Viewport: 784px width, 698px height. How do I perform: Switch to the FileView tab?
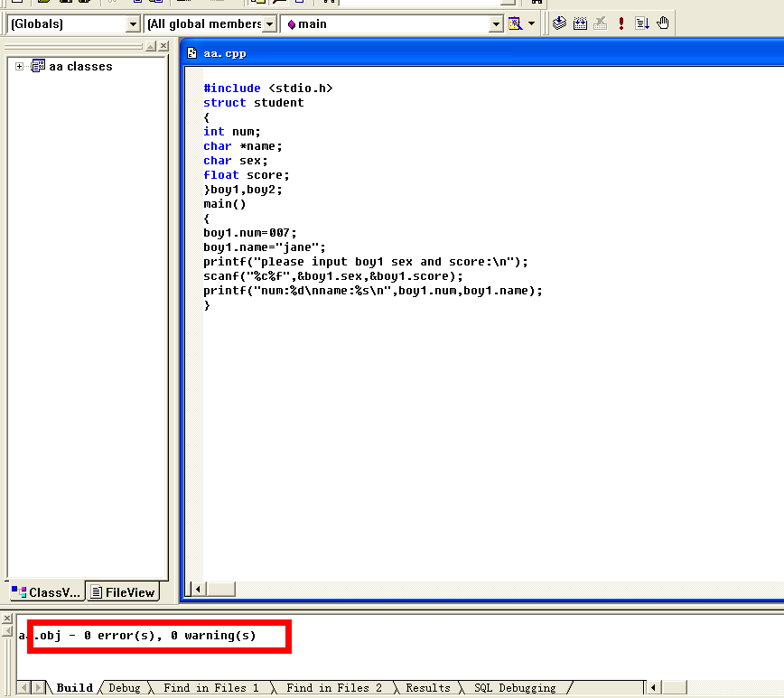pyautogui.click(x=123, y=592)
